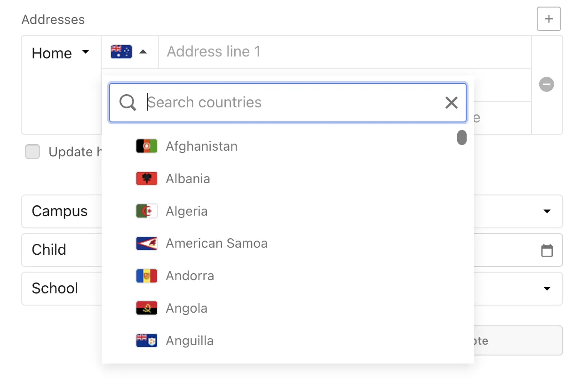Viewport: 588px width, 388px height.
Task: Select the Andorra country entry
Action: (x=190, y=275)
